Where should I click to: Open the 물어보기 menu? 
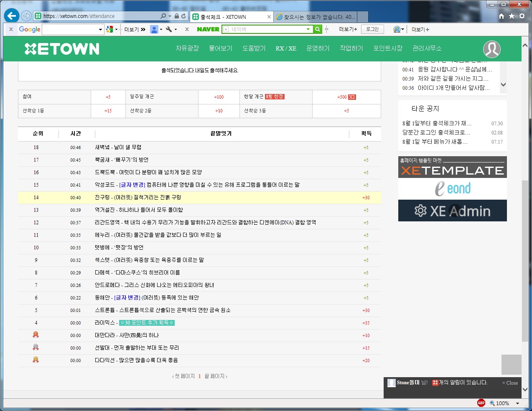point(221,48)
